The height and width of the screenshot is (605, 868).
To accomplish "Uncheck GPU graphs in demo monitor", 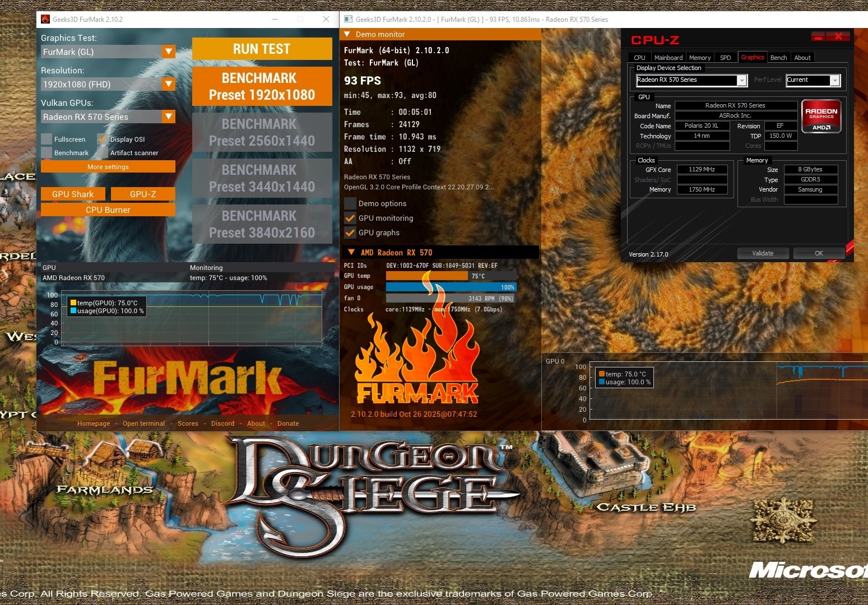I will click(350, 232).
